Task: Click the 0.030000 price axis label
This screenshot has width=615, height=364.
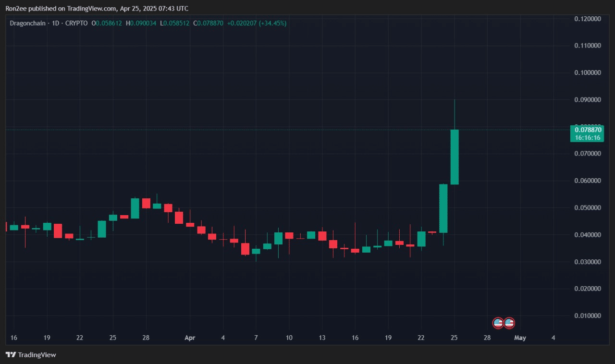Action: [588, 262]
